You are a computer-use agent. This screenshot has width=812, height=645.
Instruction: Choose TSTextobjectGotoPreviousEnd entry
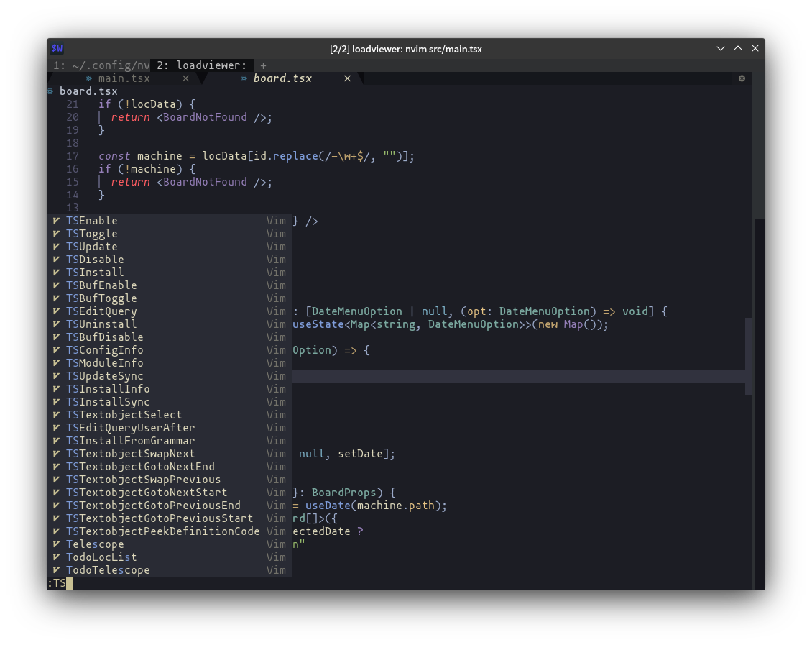tap(170, 506)
